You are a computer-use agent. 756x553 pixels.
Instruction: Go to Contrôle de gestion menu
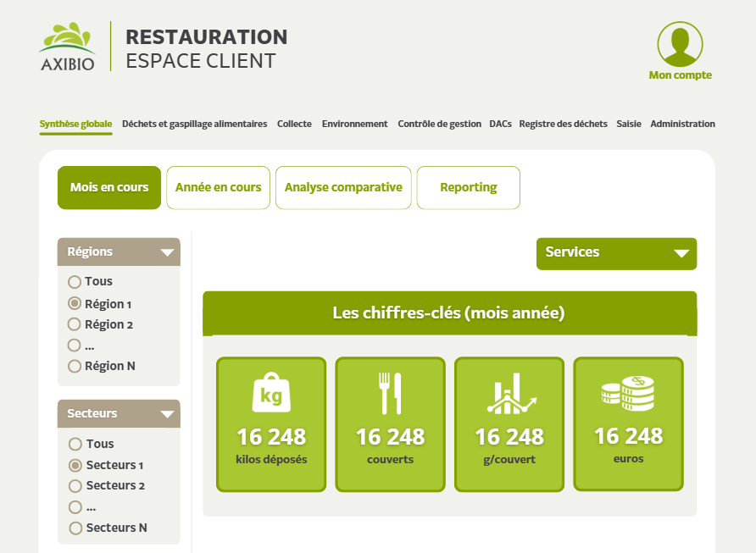click(439, 124)
